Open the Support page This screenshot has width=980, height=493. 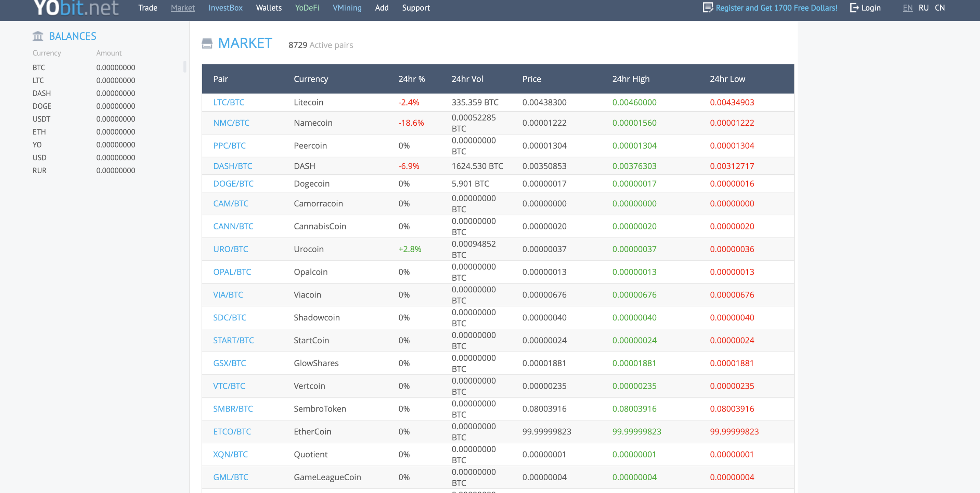click(x=416, y=8)
